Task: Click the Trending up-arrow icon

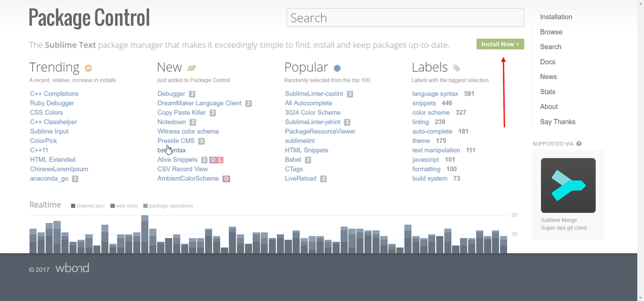Action: point(89,68)
